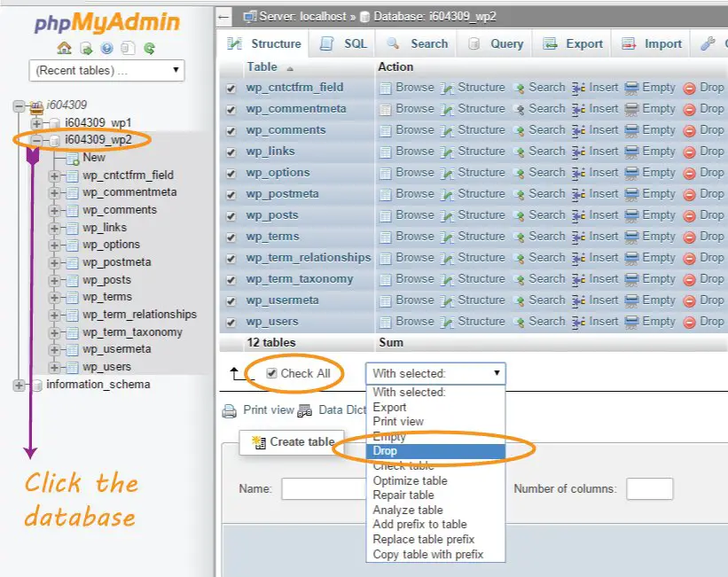
Task: Select Export in the dropdown list
Action: pos(435,408)
